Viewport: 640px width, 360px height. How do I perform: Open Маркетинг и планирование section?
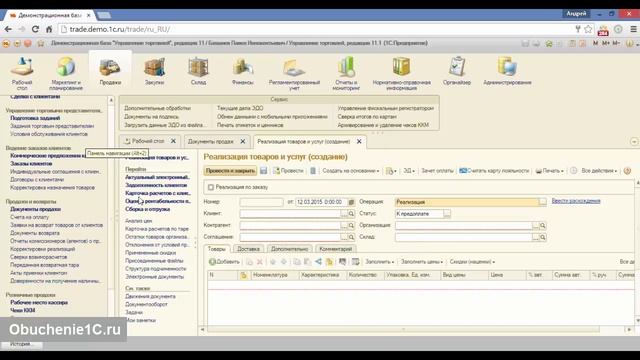coord(66,73)
